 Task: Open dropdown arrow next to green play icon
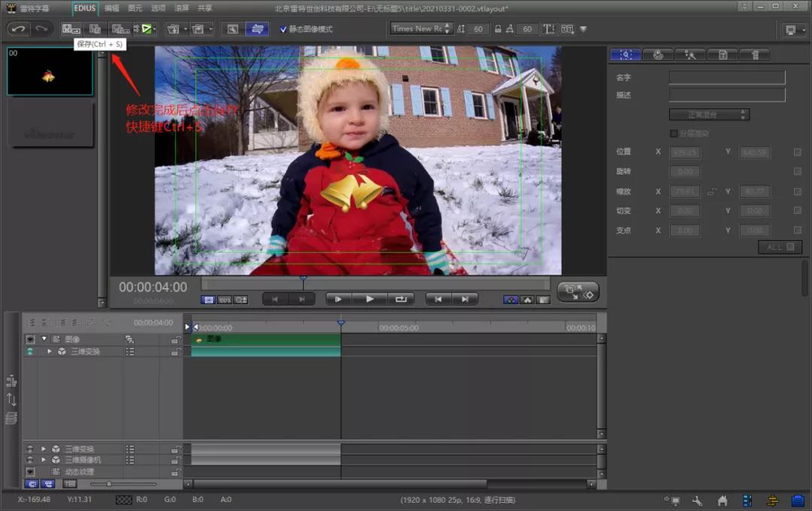click(x=156, y=29)
